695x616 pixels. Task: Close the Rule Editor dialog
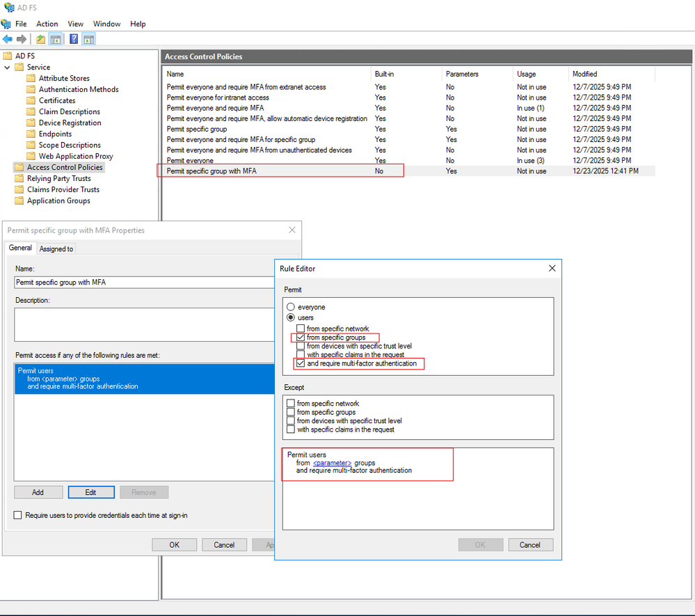pos(552,268)
